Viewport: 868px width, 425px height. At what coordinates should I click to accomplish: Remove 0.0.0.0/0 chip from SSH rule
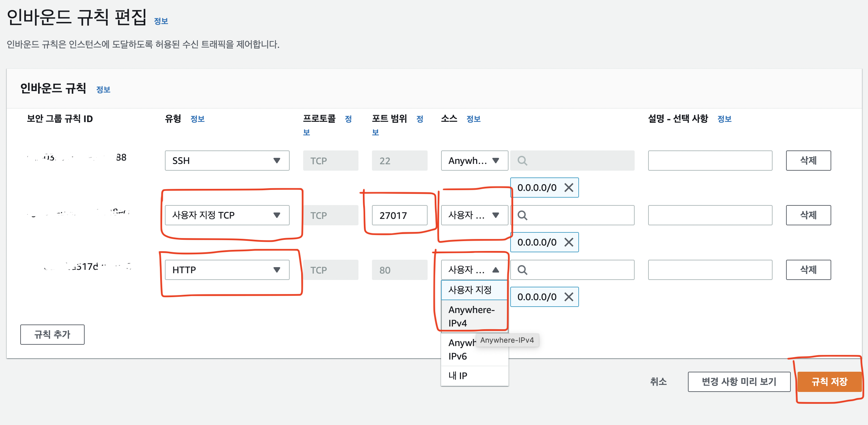[569, 188]
